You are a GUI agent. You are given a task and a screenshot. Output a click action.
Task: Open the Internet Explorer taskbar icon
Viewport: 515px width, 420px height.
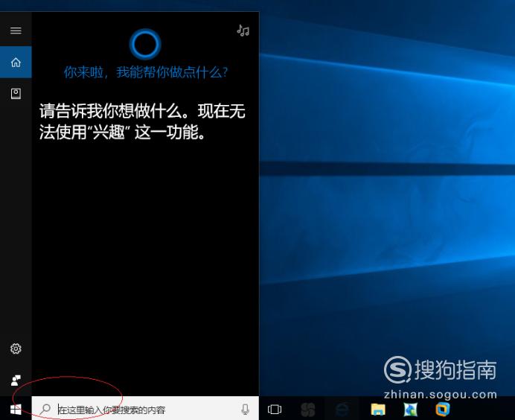point(342,409)
